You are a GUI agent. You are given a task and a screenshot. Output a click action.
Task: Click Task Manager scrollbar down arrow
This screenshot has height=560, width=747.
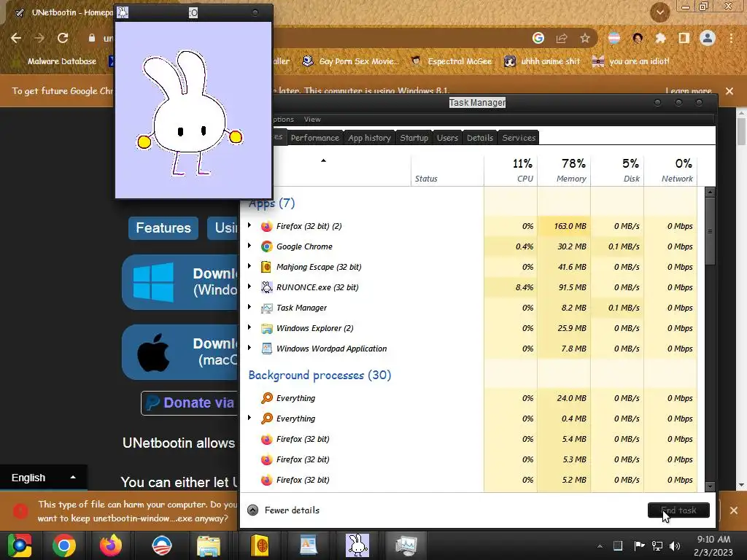tap(710, 486)
